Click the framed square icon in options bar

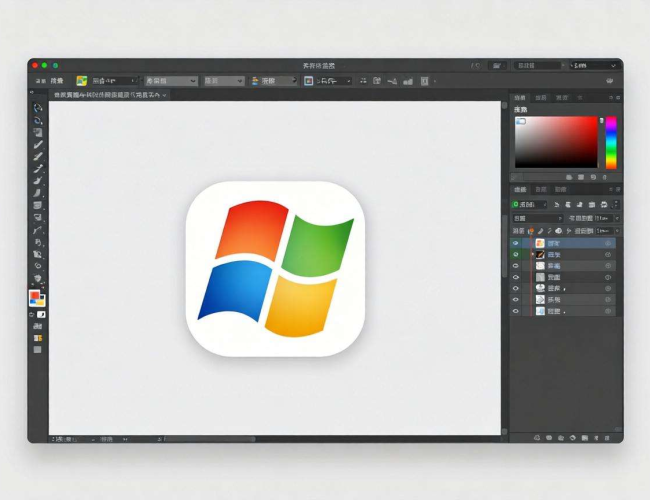[x=308, y=81]
